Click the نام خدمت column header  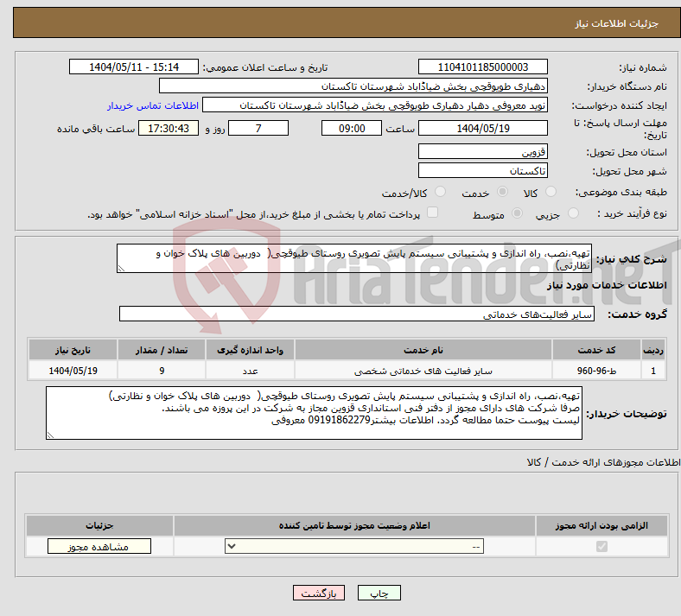pyautogui.click(x=423, y=350)
